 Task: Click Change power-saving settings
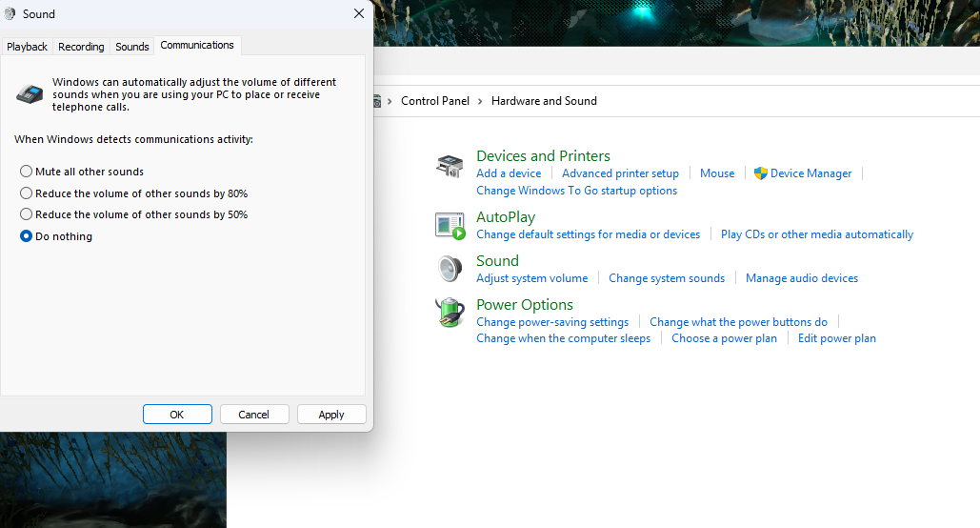coord(552,321)
